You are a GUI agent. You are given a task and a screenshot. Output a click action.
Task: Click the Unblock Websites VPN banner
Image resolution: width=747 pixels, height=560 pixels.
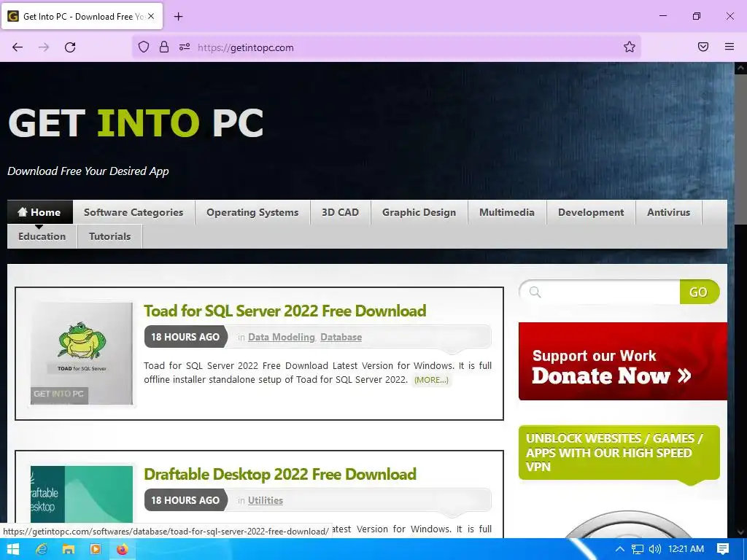pyautogui.click(x=619, y=452)
